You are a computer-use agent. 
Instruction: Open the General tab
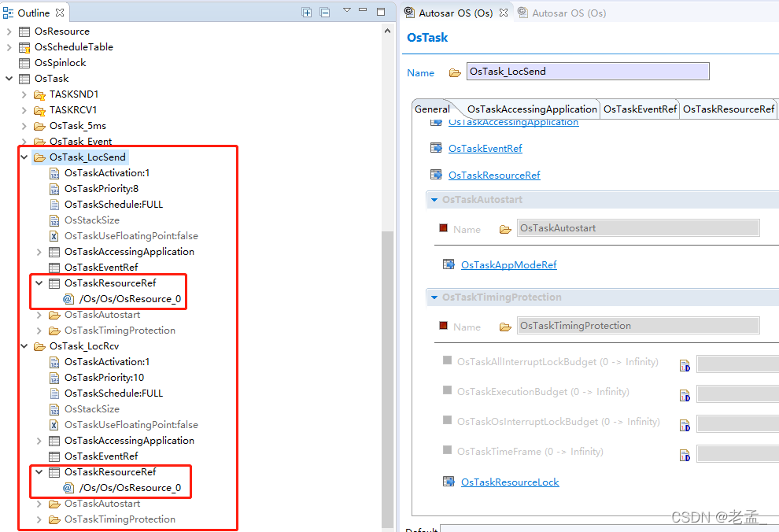coord(432,109)
